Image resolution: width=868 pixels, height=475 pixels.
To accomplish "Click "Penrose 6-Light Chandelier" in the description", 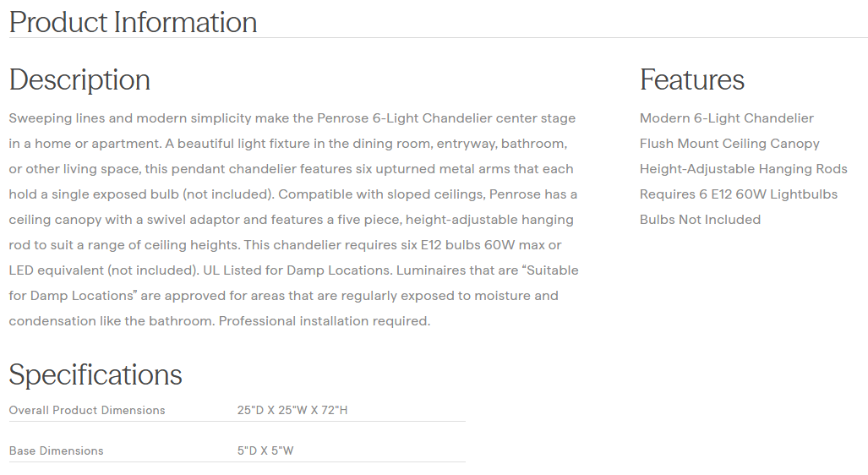I will click(407, 118).
